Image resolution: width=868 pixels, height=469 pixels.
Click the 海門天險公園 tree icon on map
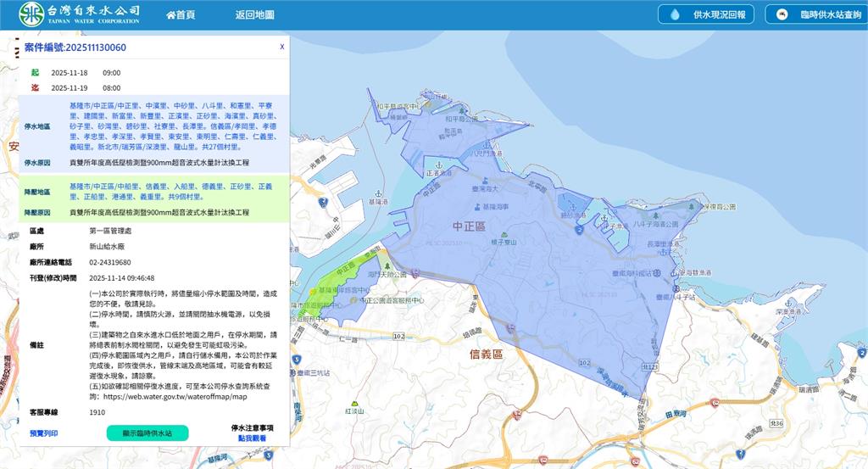pyautogui.click(x=388, y=266)
